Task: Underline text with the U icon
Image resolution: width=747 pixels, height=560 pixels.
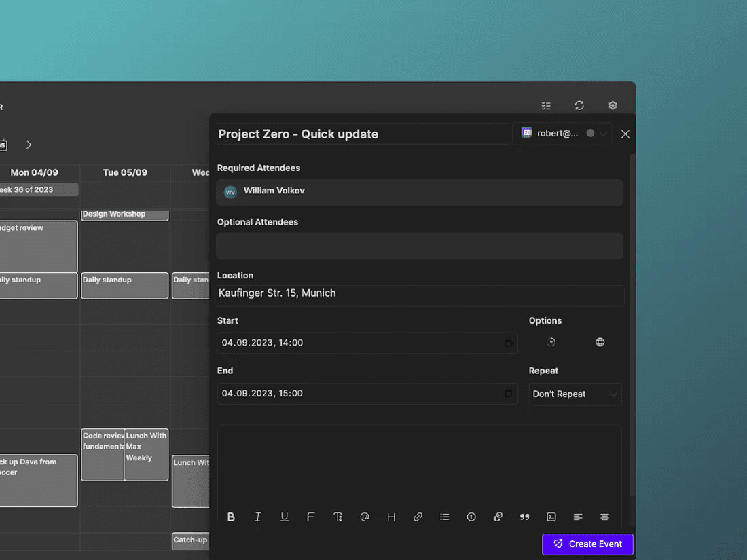Action: coord(285,517)
